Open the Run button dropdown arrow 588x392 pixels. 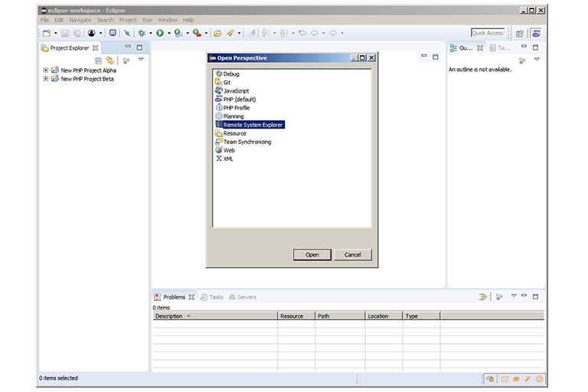click(169, 34)
